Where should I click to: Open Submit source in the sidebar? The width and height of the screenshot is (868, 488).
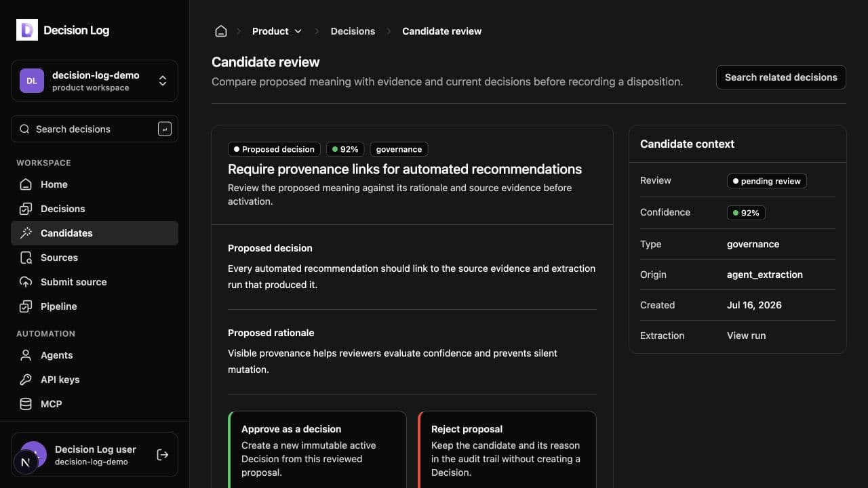click(94, 282)
